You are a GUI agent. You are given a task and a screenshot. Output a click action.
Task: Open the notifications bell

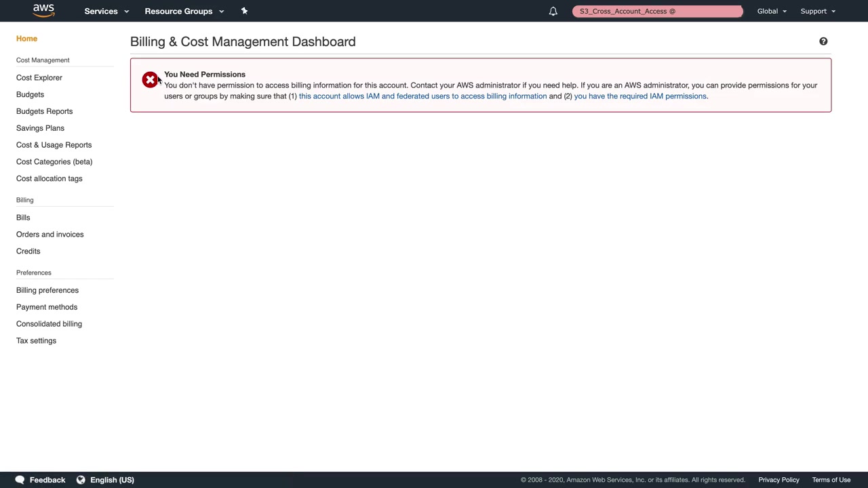(553, 11)
